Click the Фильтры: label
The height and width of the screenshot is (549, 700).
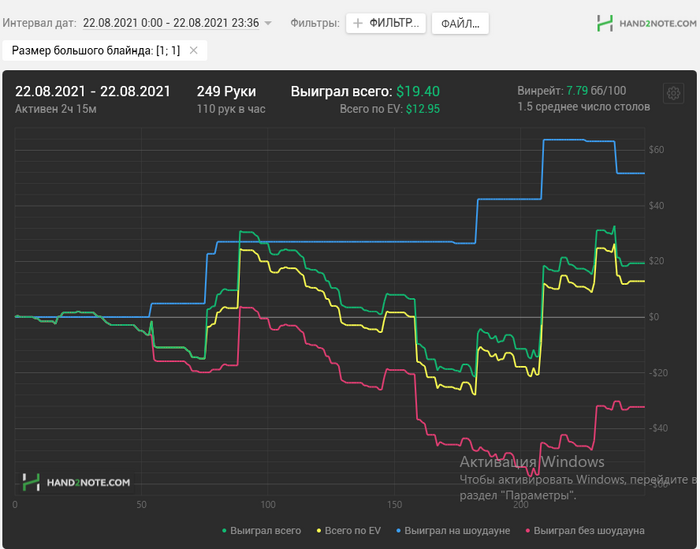pos(315,23)
